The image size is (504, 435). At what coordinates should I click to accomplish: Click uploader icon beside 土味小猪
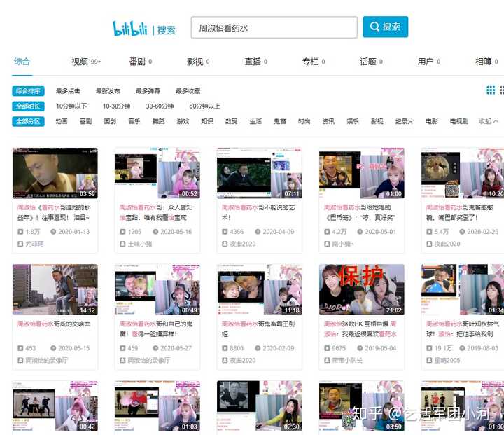[122, 244]
